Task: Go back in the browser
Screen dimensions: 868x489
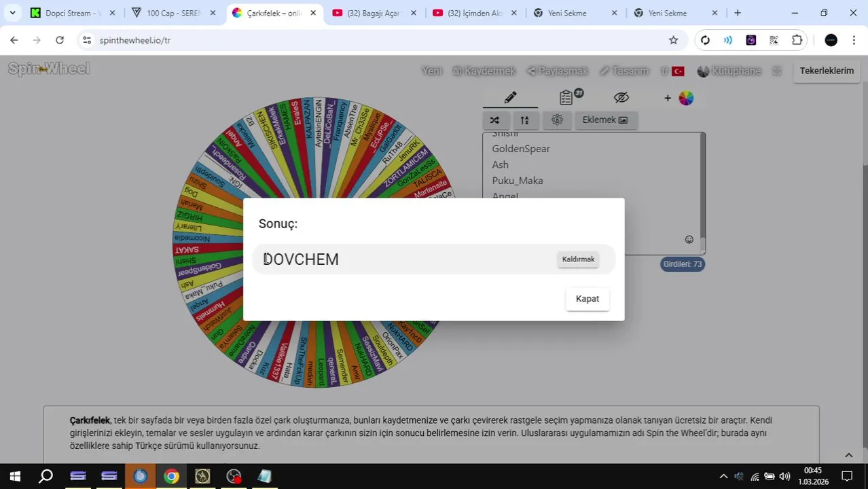Action: coord(14,40)
